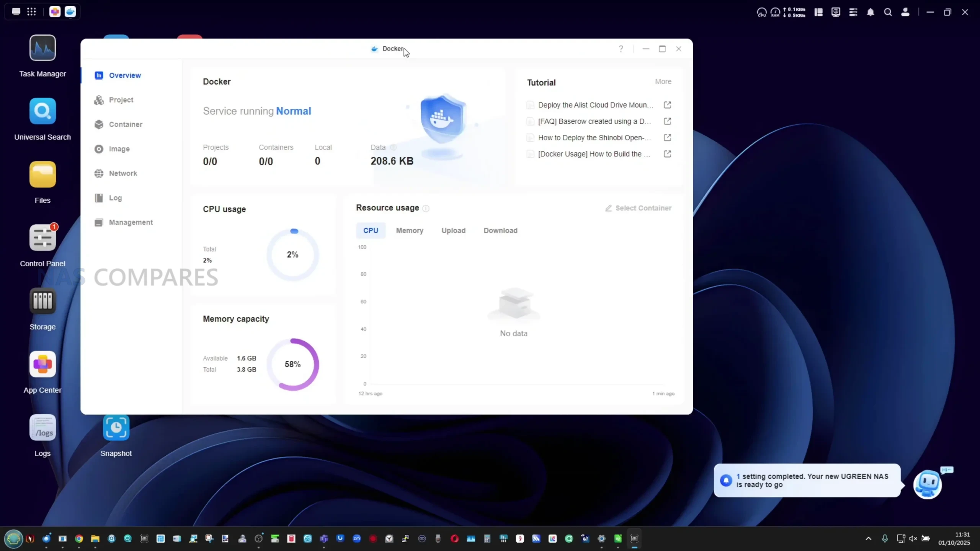Click the notification bell in top bar
The image size is (980, 551).
870,12
